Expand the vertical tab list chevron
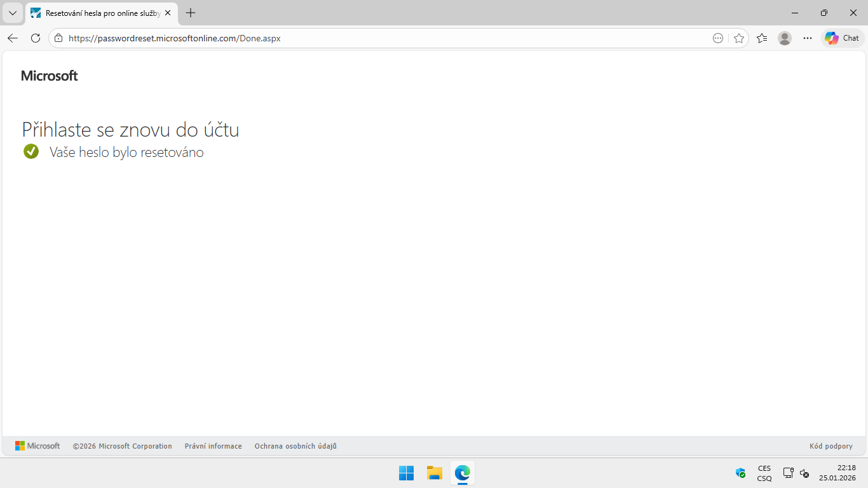 pyautogui.click(x=12, y=13)
